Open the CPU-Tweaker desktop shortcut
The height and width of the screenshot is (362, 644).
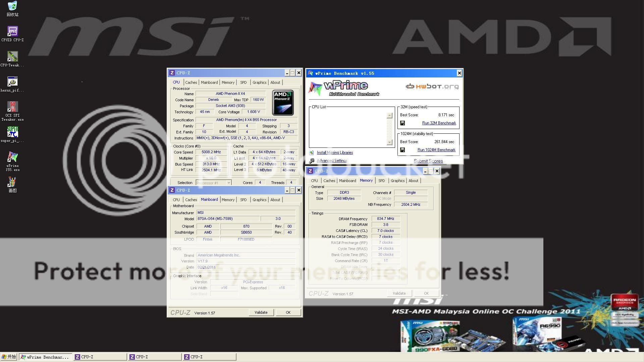click(12, 57)
